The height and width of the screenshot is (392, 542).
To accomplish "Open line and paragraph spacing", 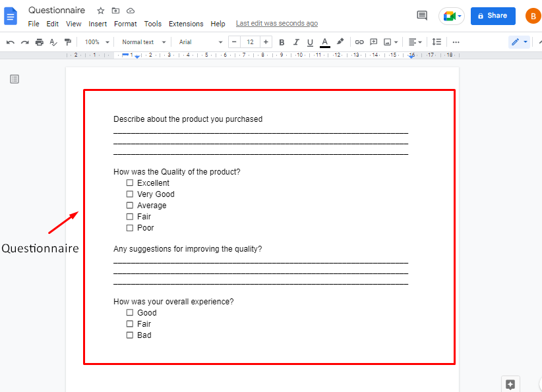I will (437, 42).
